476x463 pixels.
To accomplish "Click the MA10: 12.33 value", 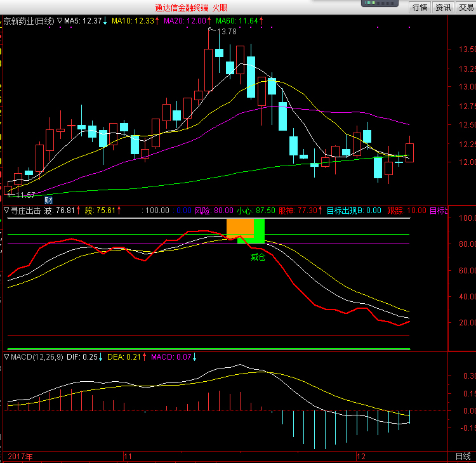I will pos(133,21).
